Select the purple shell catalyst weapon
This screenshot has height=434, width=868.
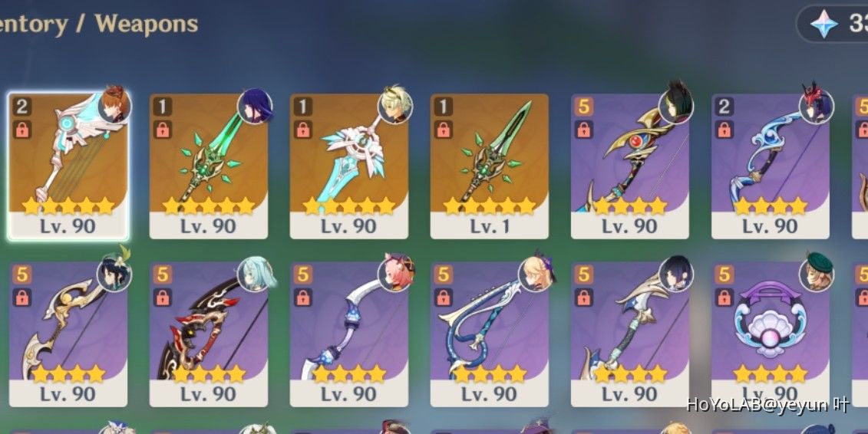click(x=770, y=334)
